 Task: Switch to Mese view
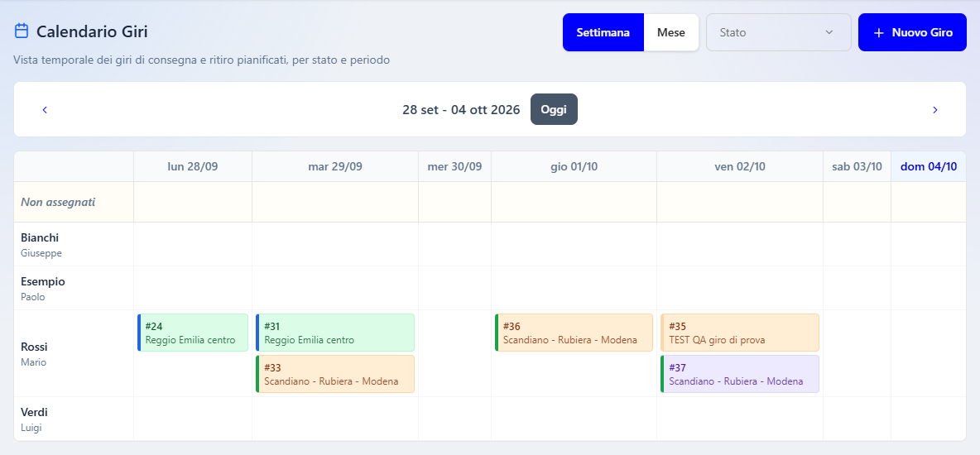pos(670,32)
